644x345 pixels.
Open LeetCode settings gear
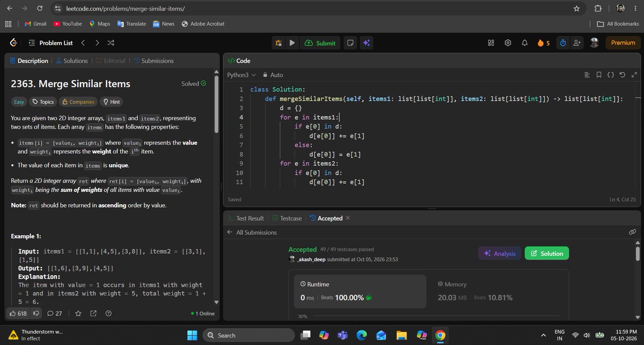(x=508, y=43)
